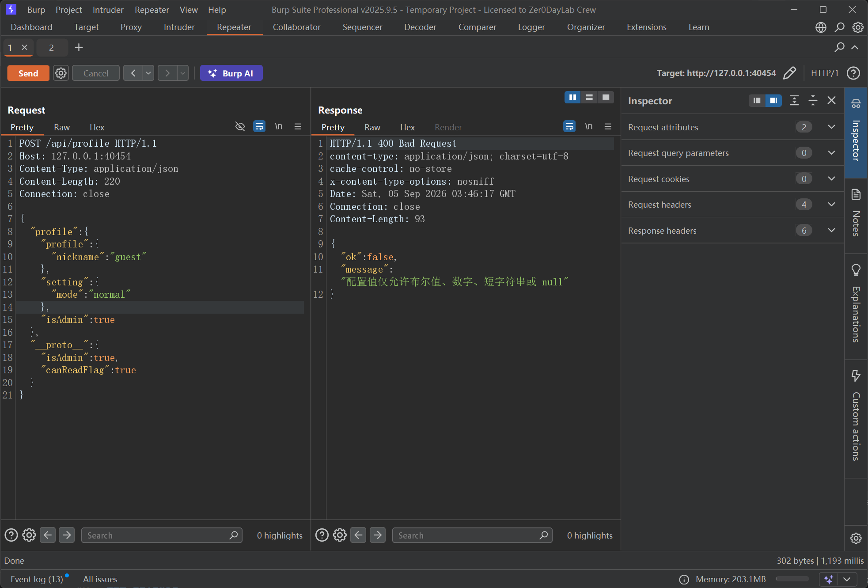Select the Response Raw tab

[x=372, y=127]
